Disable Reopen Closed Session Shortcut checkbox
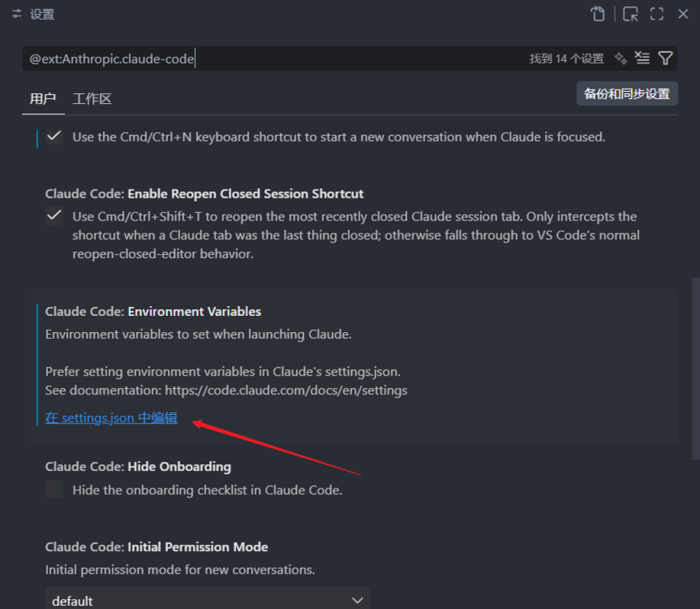The image size is (700, 609). pos(54,216)
